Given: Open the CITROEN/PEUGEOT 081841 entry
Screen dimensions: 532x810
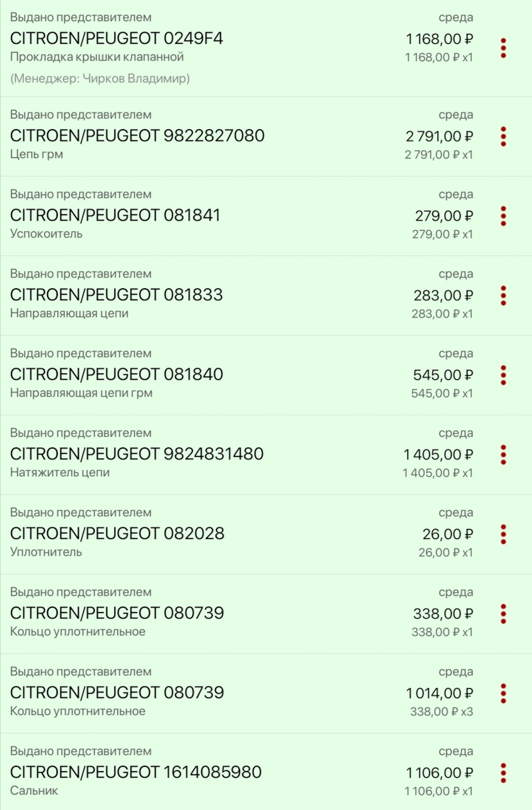Looking at the screenshot, I should tap(115, 215).
